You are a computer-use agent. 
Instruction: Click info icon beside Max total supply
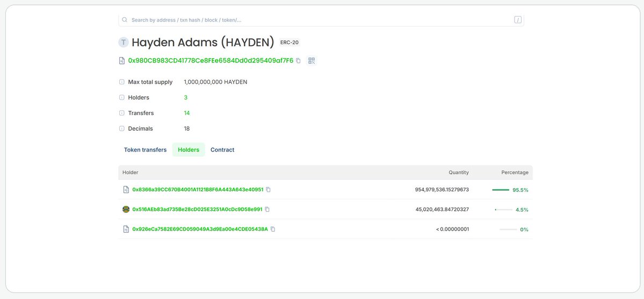pyautogui.click(x=121, y=82)
